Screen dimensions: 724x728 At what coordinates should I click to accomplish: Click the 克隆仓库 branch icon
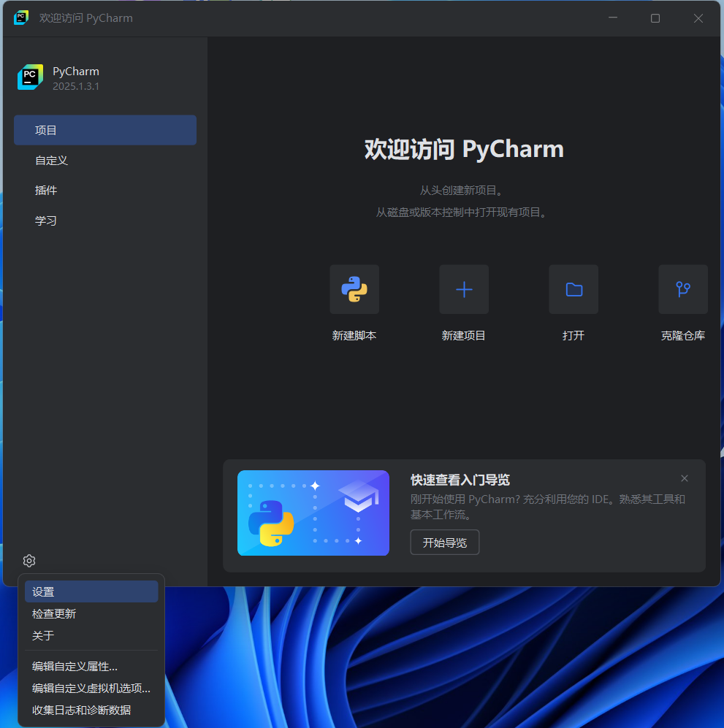pyautogui.click(x=683, y=289)
